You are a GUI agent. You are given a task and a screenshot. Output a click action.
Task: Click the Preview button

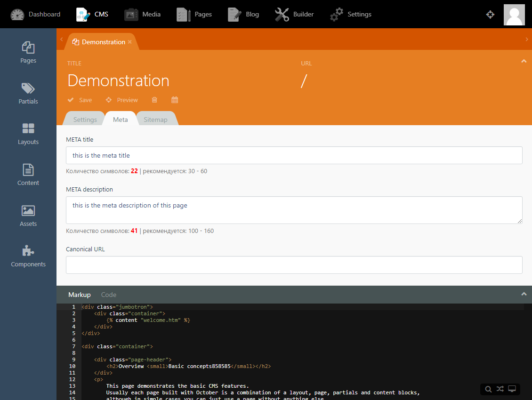pyautogui.click(x=122, y=100)
